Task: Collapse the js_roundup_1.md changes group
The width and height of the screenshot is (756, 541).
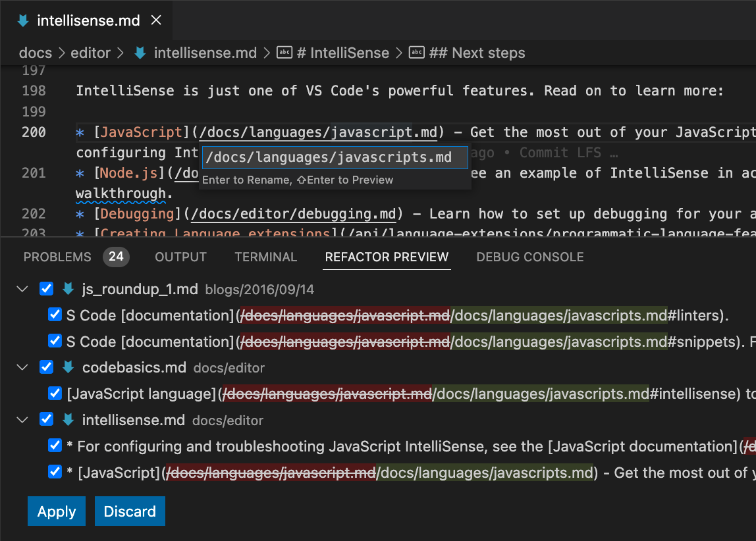Action: point(22,288)
